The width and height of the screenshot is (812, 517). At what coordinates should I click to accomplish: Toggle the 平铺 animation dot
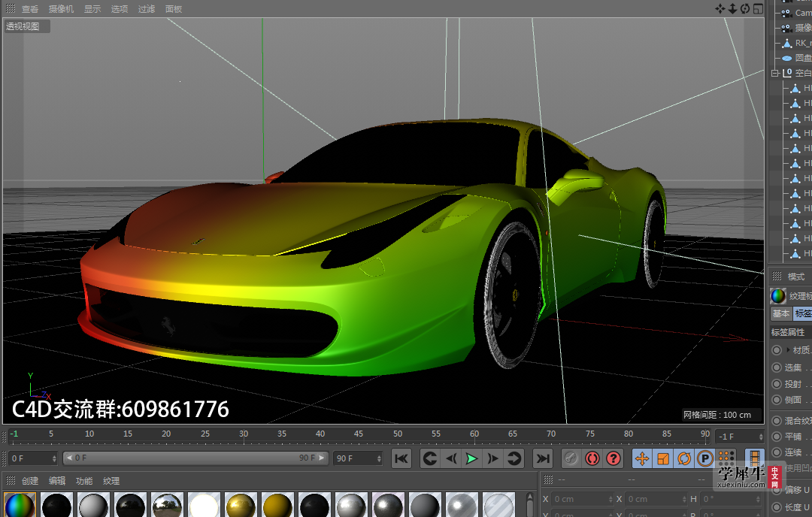(776, 437)
